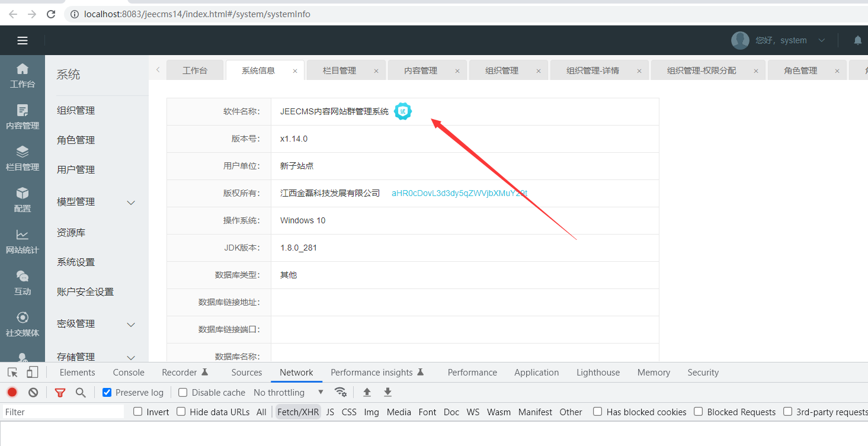Click the hamburger menu icon in header

(23, 40)
